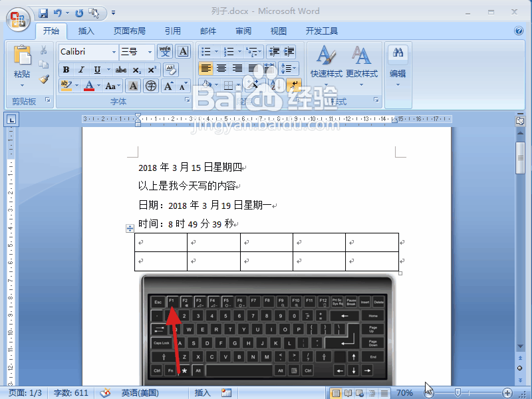Switch to the 引用 tab
The height and width of the screenshot is (399, 532).
(173, 31)
